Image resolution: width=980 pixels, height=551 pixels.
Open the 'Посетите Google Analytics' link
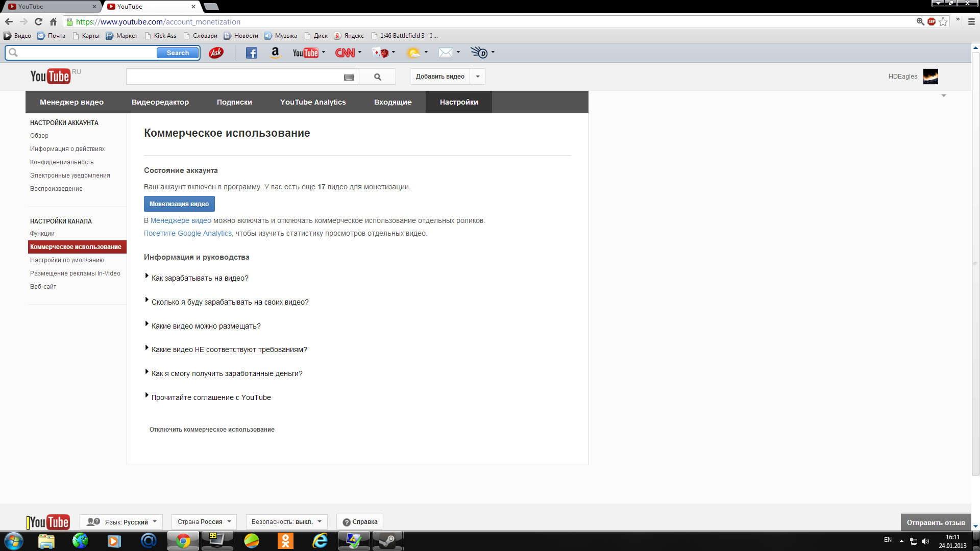(188, 234)
